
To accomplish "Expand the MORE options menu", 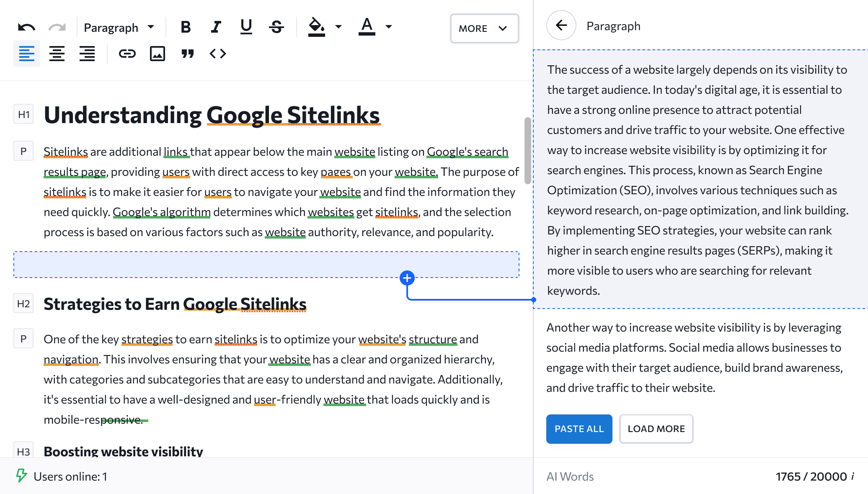I will click(484, 28).
